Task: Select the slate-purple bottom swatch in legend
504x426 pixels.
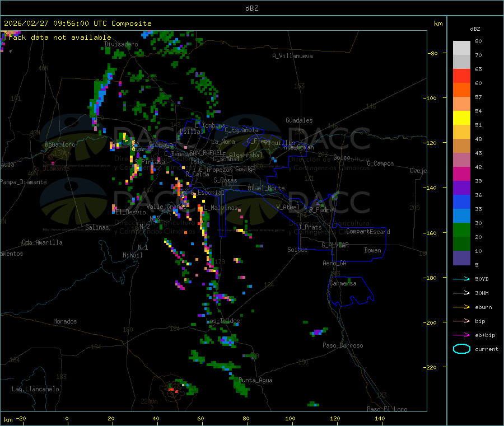Action: point(461,258)
